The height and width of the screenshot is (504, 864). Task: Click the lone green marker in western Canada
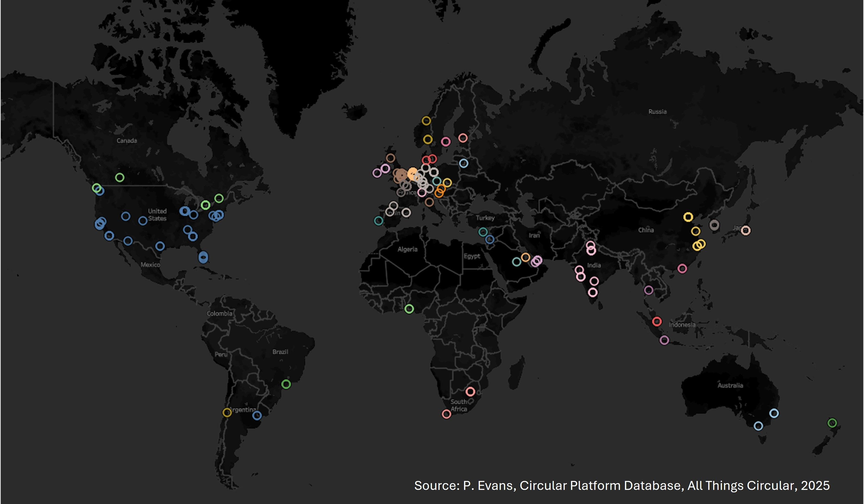coord(120,177)
